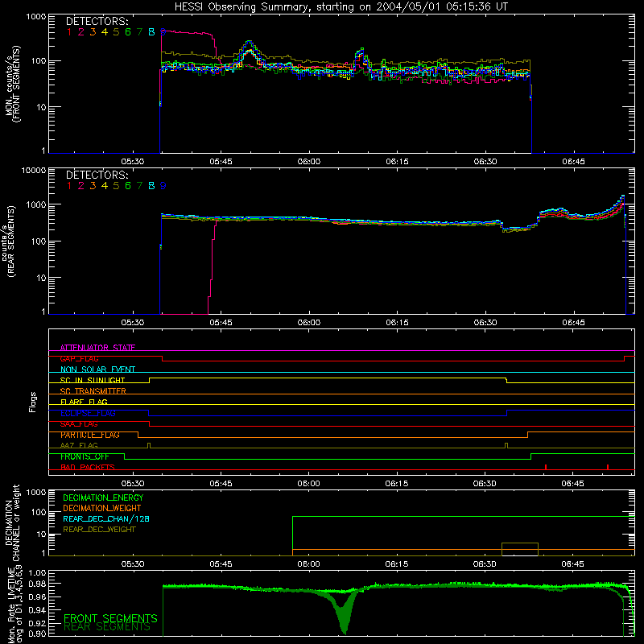
Task: Click detector number 6 in the rear segments legend
Action: point(128,186)
